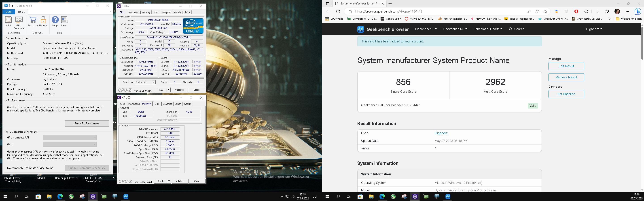The width and height of the screenshot is (644, 201).
Task: Expand the Benchmark Charts navbar menu
Action: (x=487, y=29)
